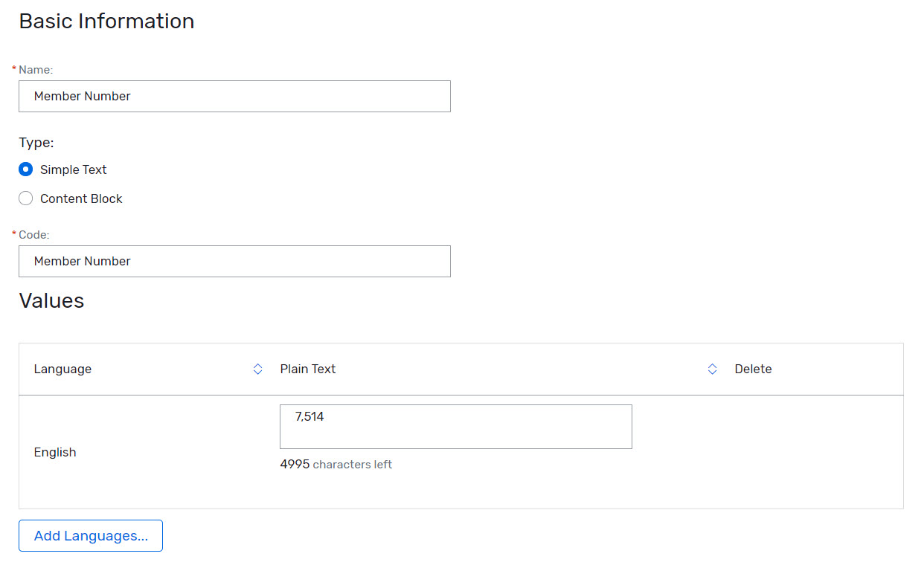Click the Language column sort arrows

pyautogui.click(x=257, y=369)
